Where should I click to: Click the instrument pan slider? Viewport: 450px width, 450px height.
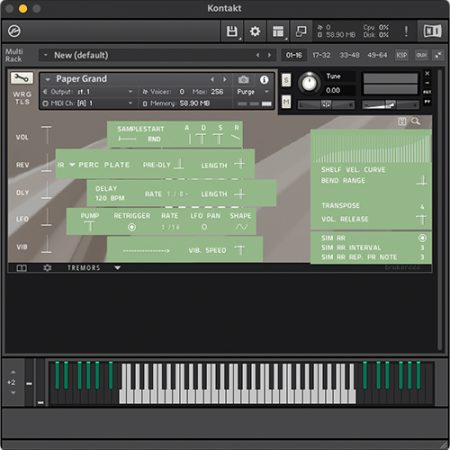click(326, 105)
